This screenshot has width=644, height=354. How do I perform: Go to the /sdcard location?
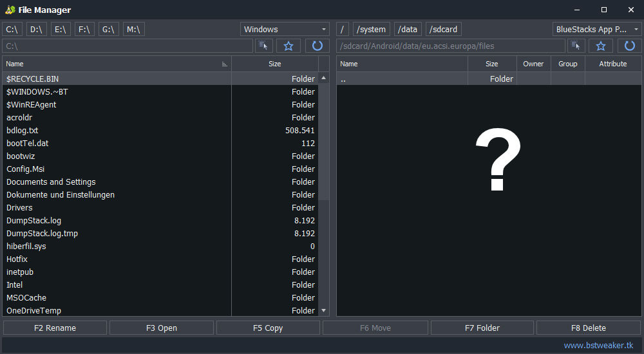coord(444,29)
